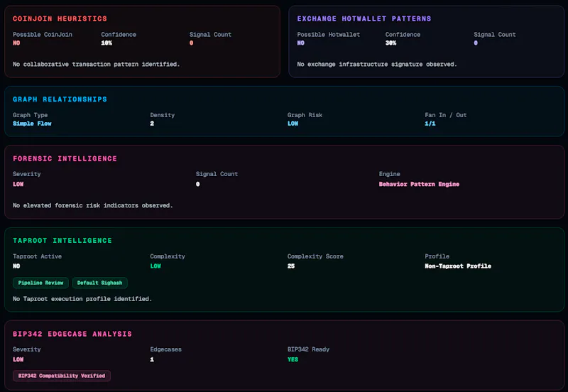Click the Fan In / Out label
The width and height of the screenshot is (568, 392).
pyautogui.click(x=446, y=115)
